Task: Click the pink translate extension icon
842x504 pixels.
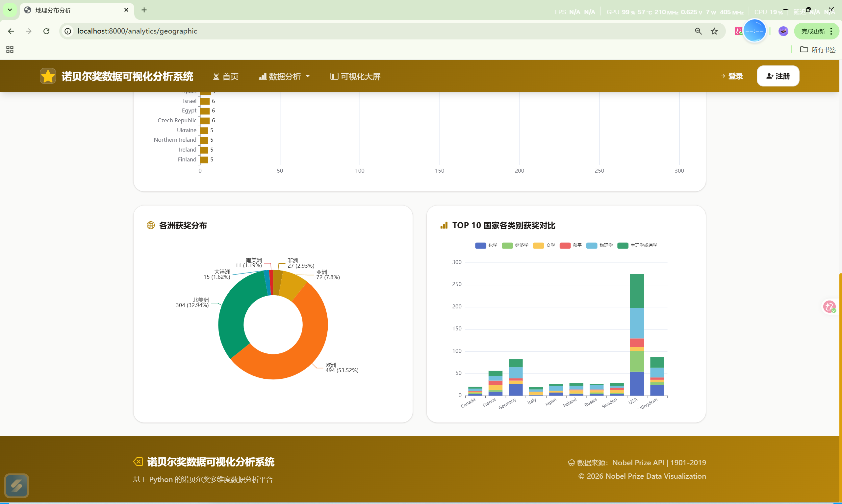Action: 738,31
